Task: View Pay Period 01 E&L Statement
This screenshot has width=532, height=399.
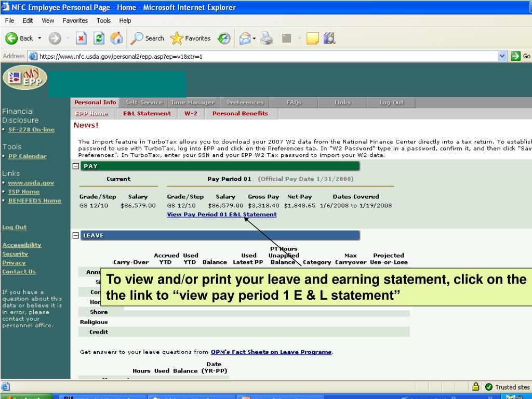Action: pyautogui.click(x=222, y=215)
